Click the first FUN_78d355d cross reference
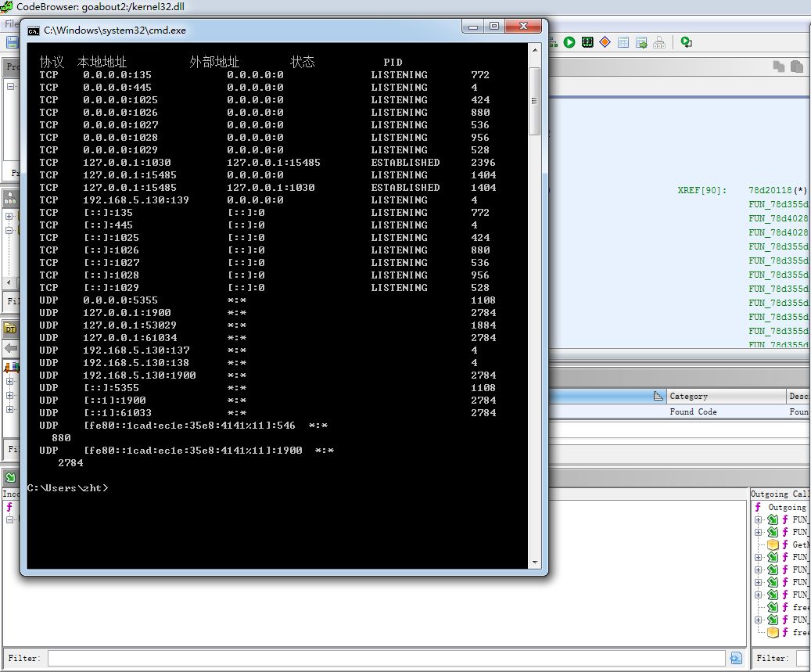Image resolution: width=811 pixels, height=672 pixels. 778,204
